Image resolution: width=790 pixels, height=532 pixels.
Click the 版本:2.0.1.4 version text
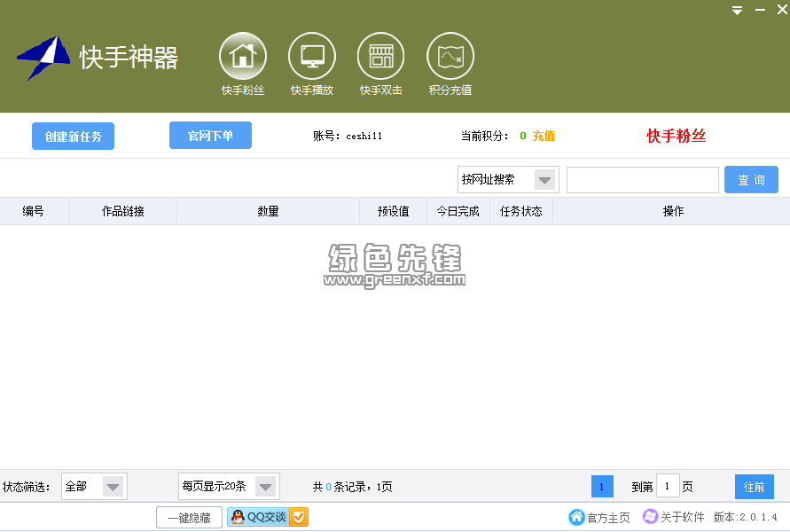click(x=745, y=517)
